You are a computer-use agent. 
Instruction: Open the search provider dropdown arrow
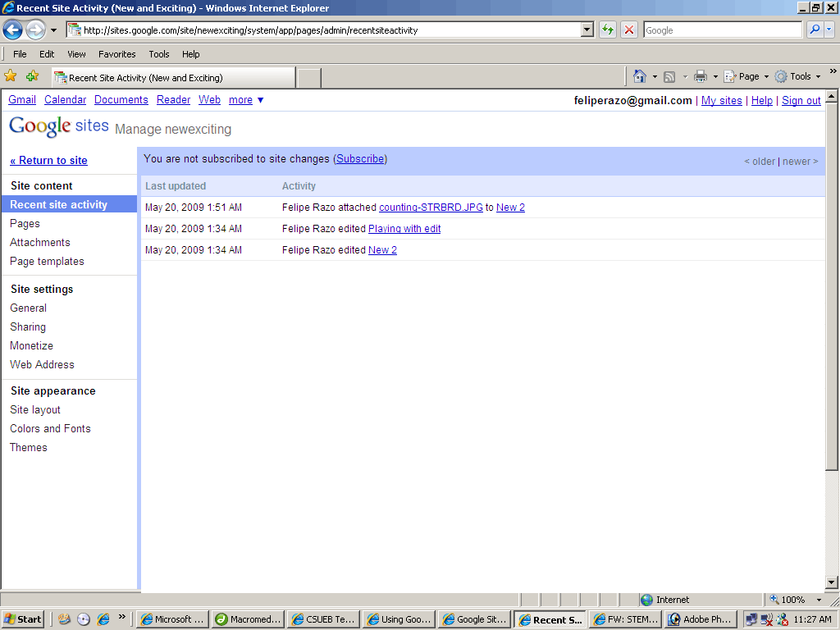click(829, 30)
